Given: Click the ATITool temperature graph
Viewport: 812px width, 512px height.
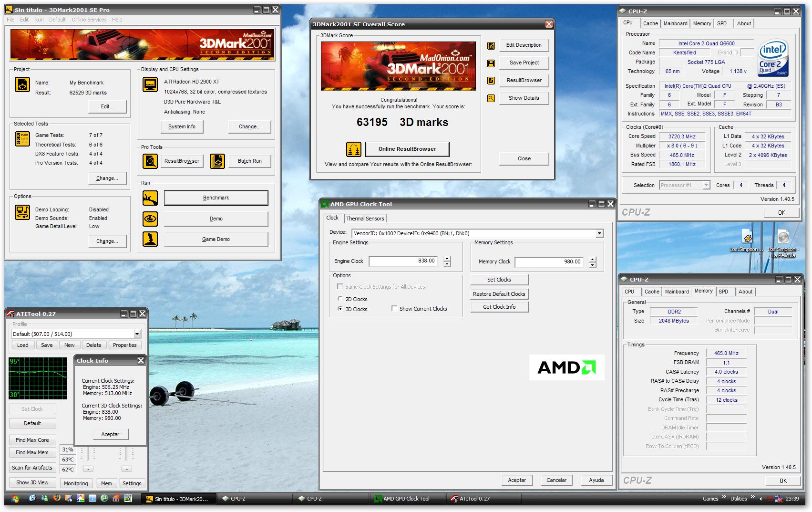Looking at the screenshot, I should coord(38,378).
